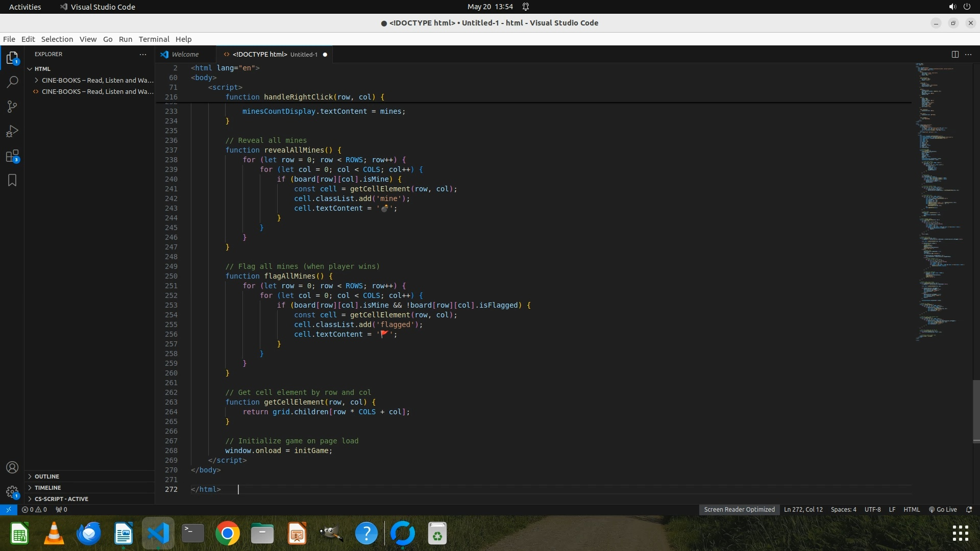Open the Source Control view

pyautogui.click(x=12, y=106)
